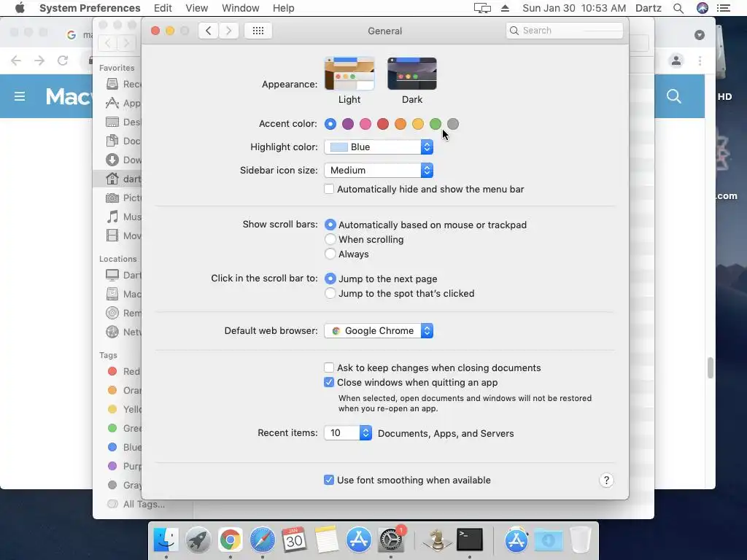This screenshot has width=747, height=560.
Task: Reload the page in the Chrome window
Action: pyautogui.click(x=63, y=61)
